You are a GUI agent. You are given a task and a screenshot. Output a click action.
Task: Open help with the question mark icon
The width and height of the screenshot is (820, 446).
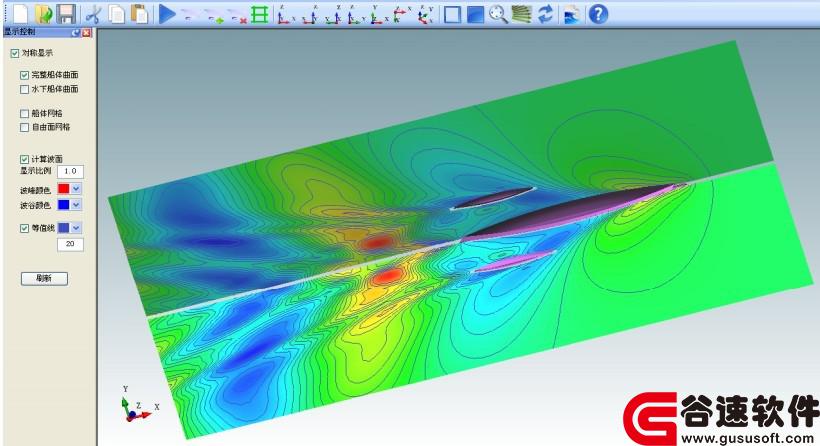[598, 14]
